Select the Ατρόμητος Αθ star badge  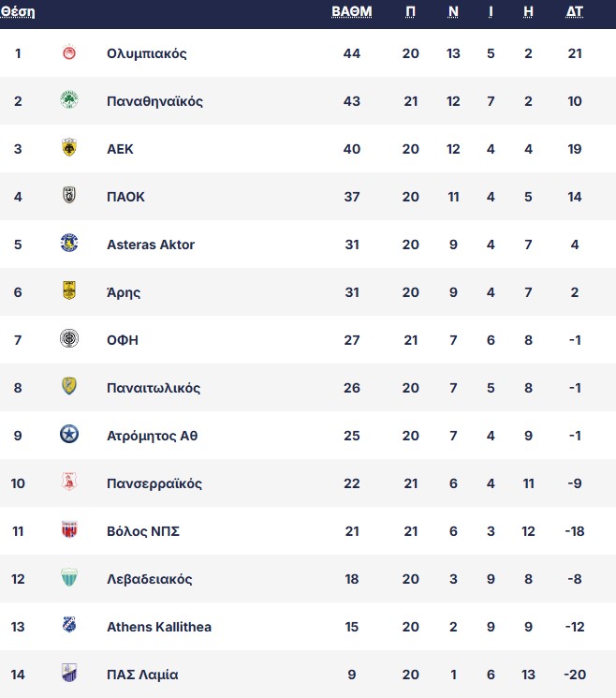[69, 434]
